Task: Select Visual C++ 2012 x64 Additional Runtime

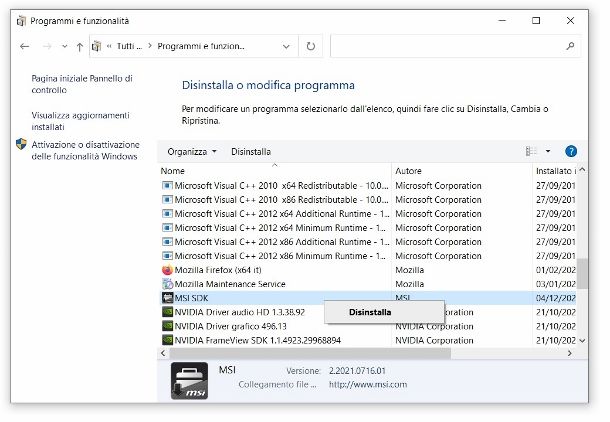Action: (282, 214)
